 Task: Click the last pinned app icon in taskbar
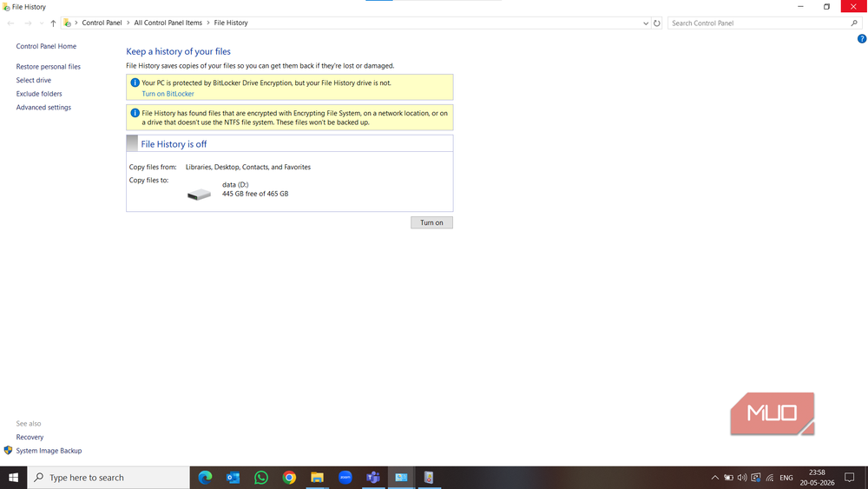point(429,478)
